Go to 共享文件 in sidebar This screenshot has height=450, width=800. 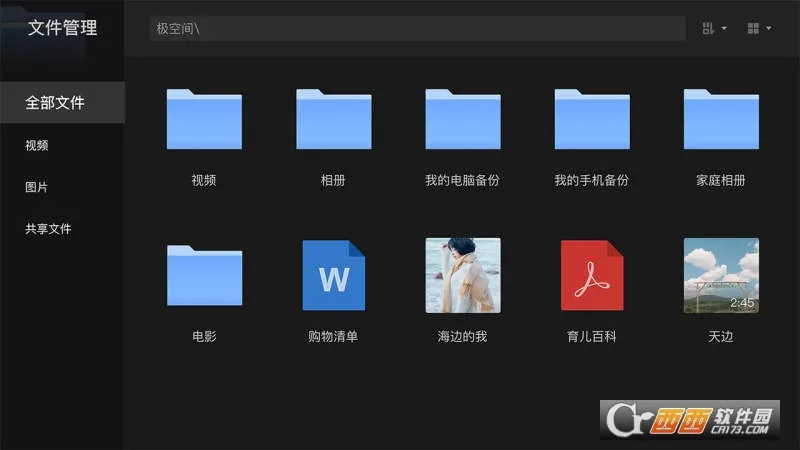[49, 229]
